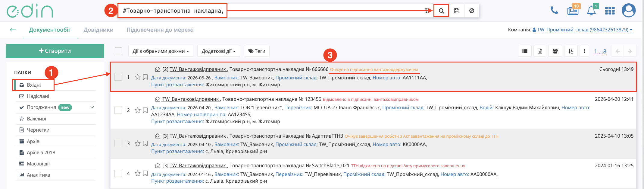Click status 'Очікує на підписання вантажоодержувачем'
This screenshot has width=644, height=189.
click(374, 69)
